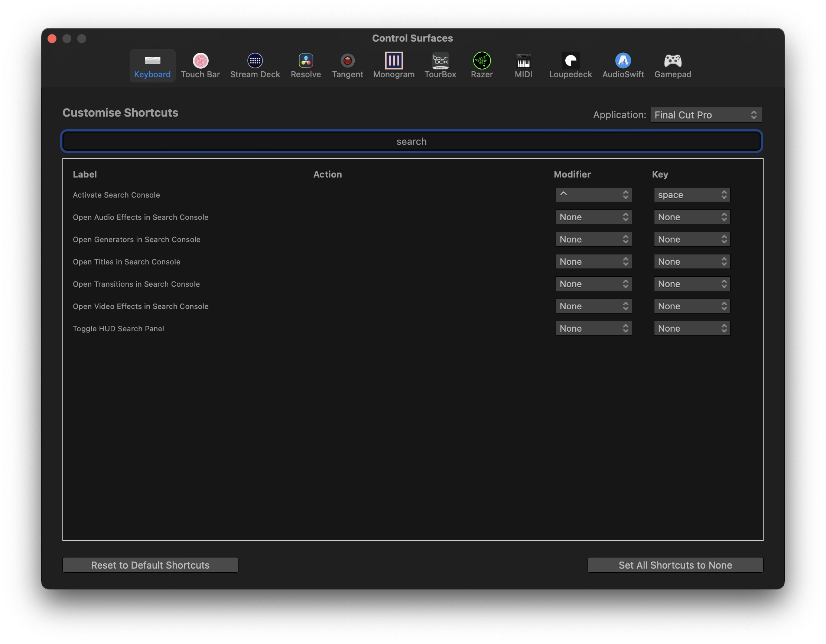Open the Application dropdown showing Final Cut Pro
This screenshot has width=826, height=644.
705,115
